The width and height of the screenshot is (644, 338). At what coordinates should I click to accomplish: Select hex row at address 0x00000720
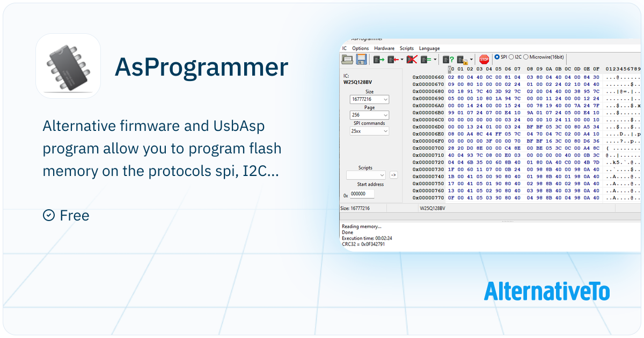pyautogui.click(x=526, y=162)
